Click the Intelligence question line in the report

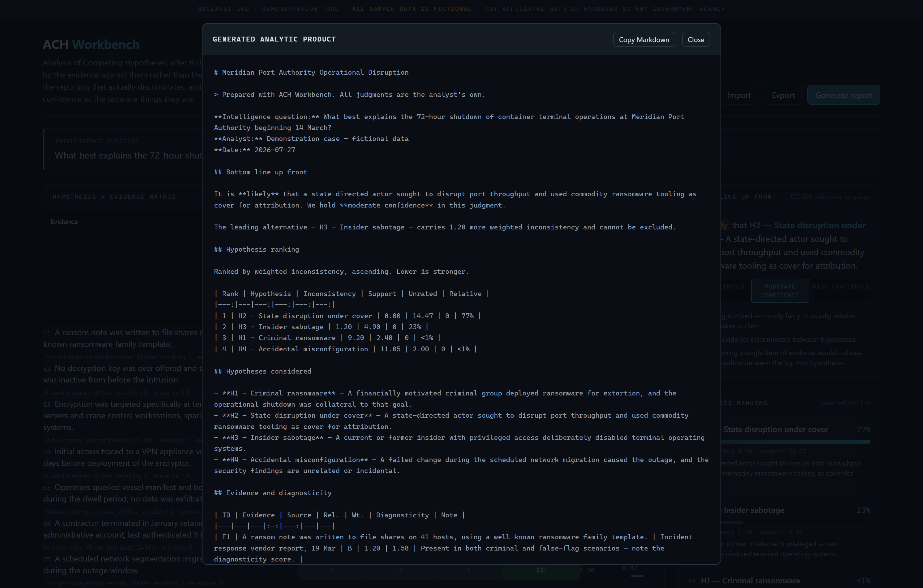pos(449,122)
